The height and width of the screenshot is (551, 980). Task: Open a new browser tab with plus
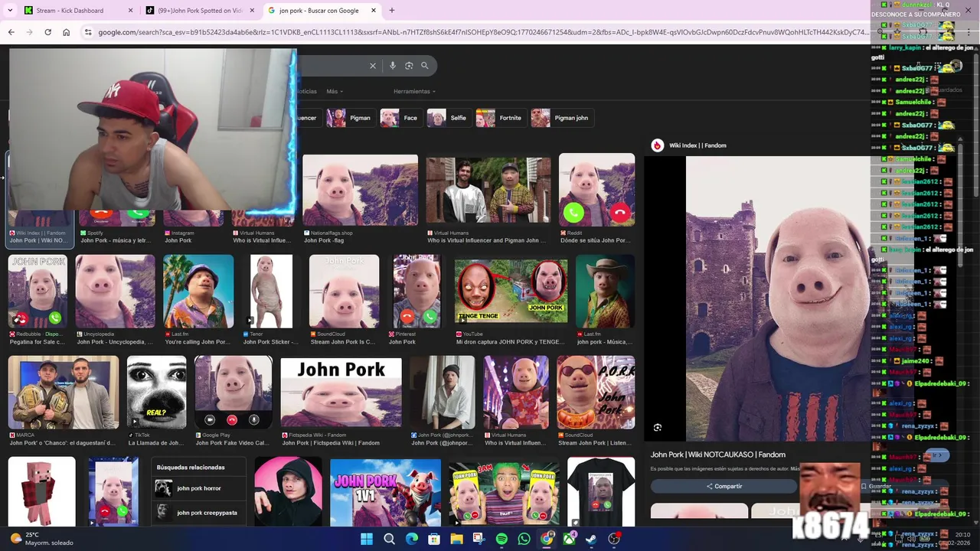coord(392,11)
